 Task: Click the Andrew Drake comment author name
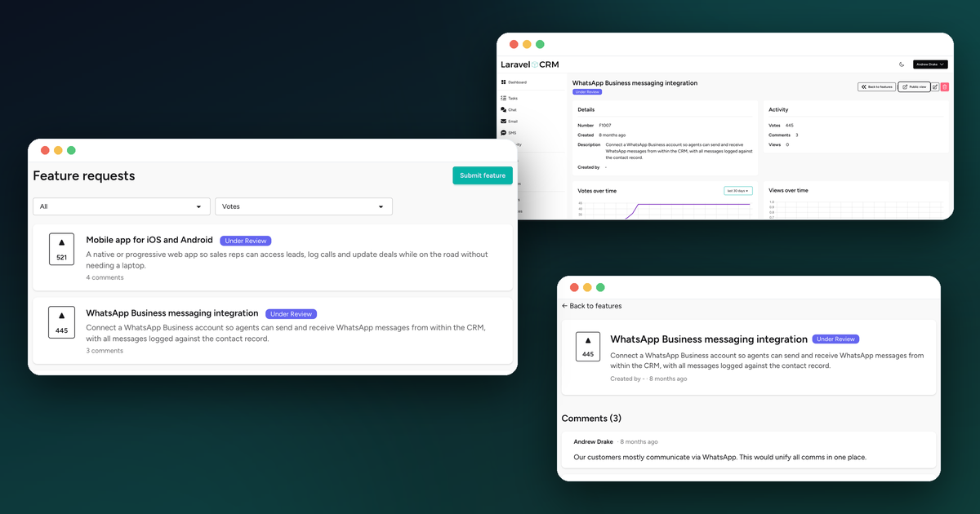point(594,441)
